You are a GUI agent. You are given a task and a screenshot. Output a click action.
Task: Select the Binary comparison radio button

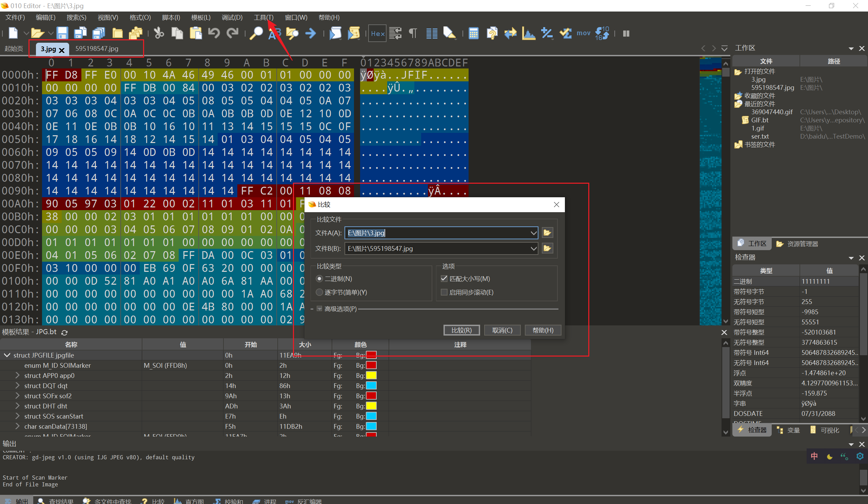click(319, 279)
